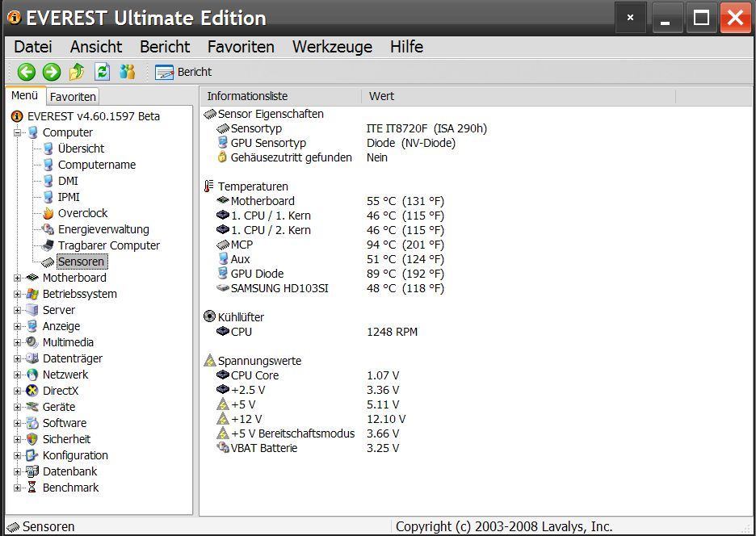Open the Ansicht menu
The image size is (756, 536).
(96, 47)
